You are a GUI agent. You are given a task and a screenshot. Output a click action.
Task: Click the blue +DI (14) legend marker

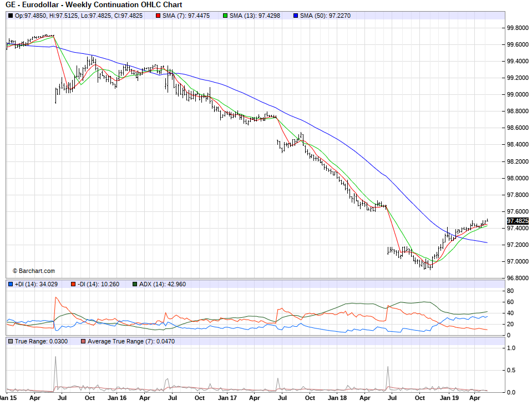coord(11,284)
